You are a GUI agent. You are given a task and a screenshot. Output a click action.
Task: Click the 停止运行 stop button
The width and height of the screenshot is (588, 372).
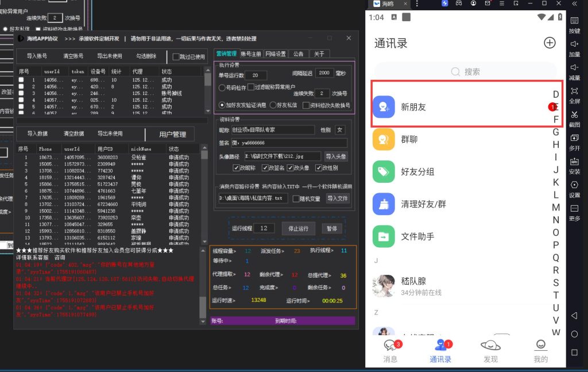tap(297, 228)
